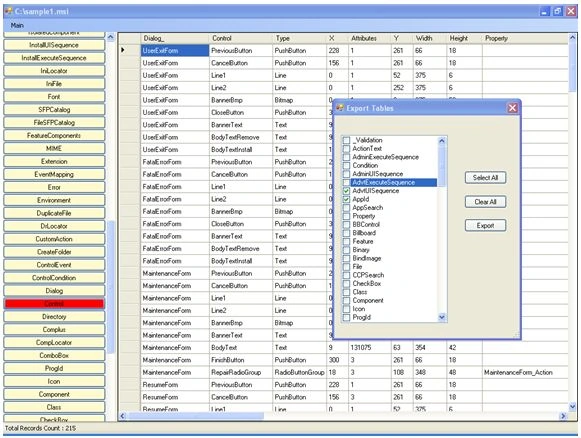581x438 pixels.
Task: Click the Select All button
Action: (485, 178)
